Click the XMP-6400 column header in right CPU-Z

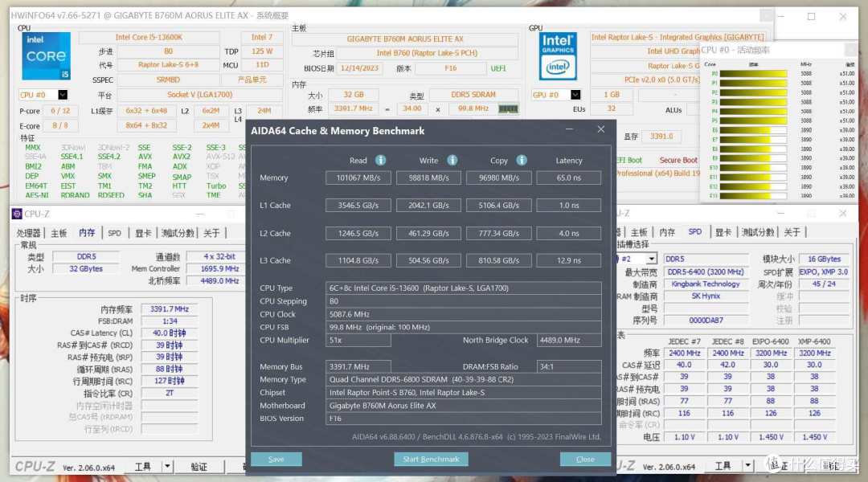point(813,341)
